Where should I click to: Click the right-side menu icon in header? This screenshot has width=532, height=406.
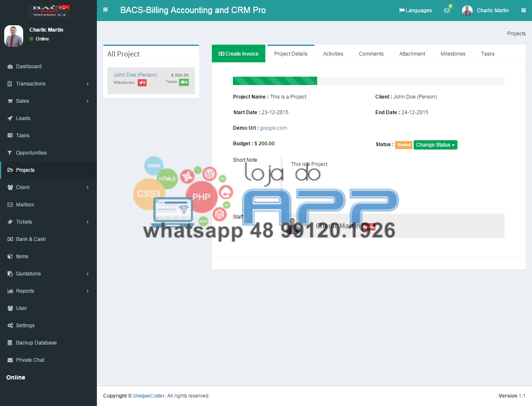(524, 11)
